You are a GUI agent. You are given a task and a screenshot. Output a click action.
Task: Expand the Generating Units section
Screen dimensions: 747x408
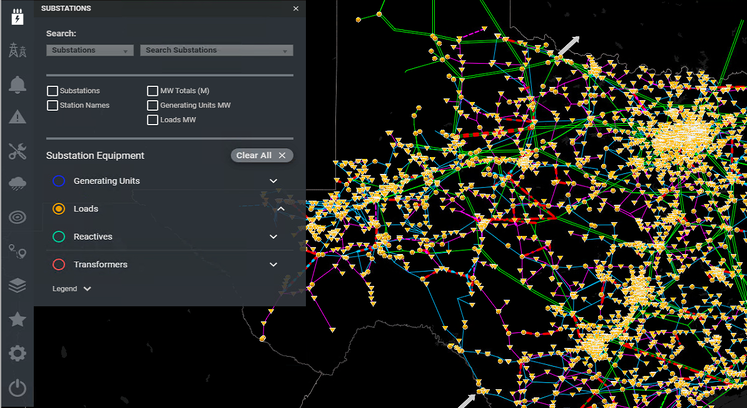pos(273,181)
